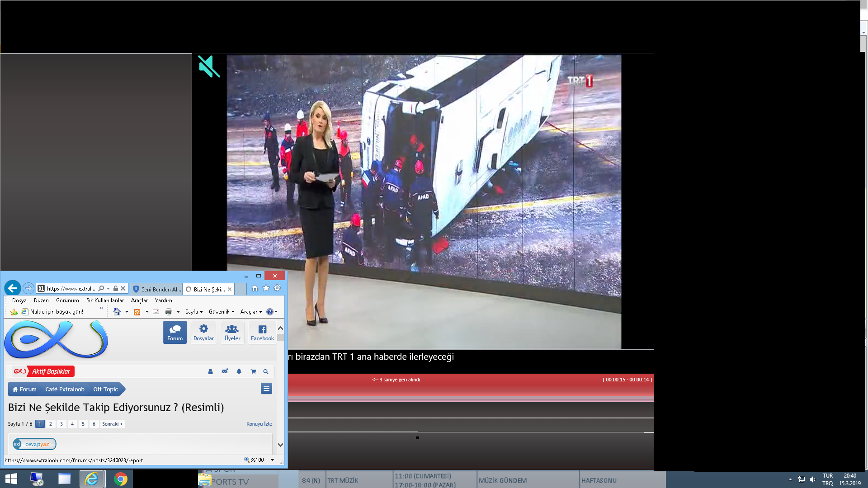Open the shopping cart icon
This screenshot has height=488, width=868.
coord(253,371)
